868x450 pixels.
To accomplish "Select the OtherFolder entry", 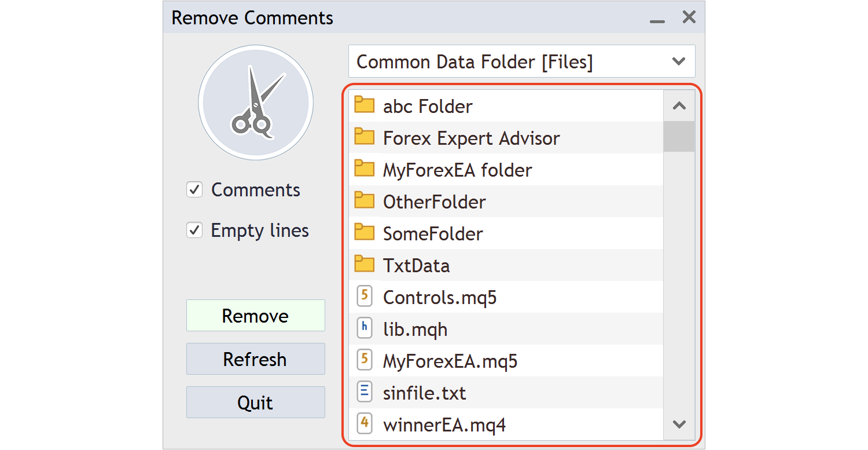I will click(x=434, y=202).
